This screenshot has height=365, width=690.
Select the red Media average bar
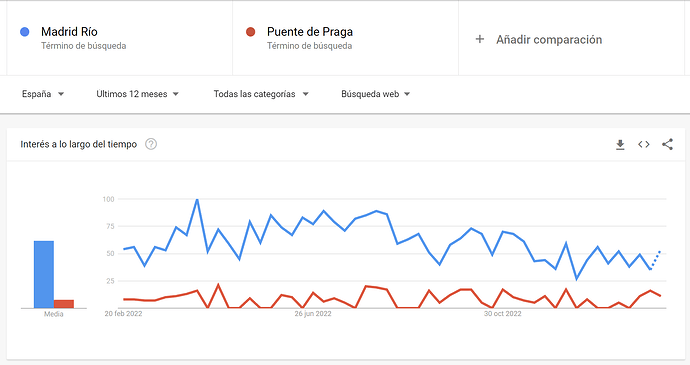point(64,304)
